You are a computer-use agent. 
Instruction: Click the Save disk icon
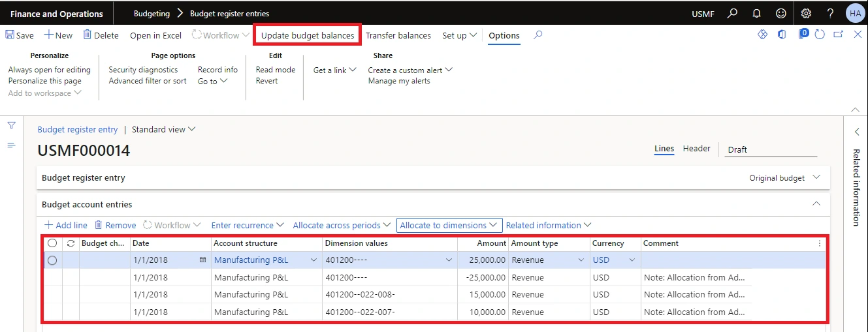pos(10,35)
